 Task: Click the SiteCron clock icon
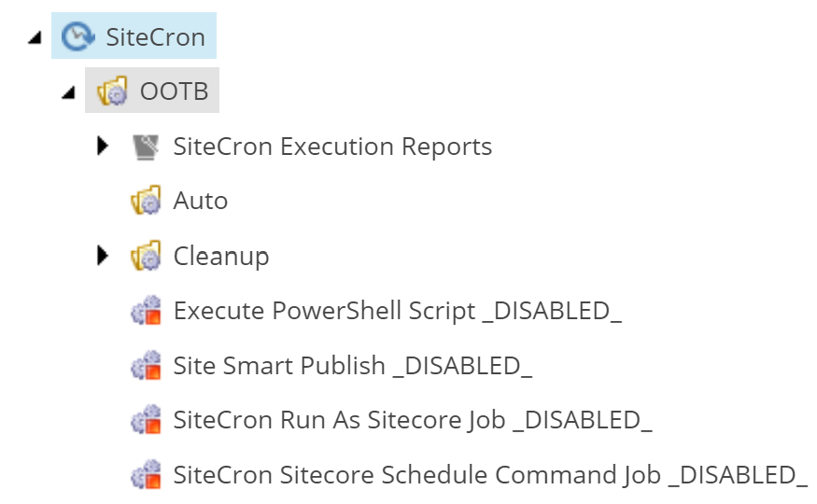78,36
